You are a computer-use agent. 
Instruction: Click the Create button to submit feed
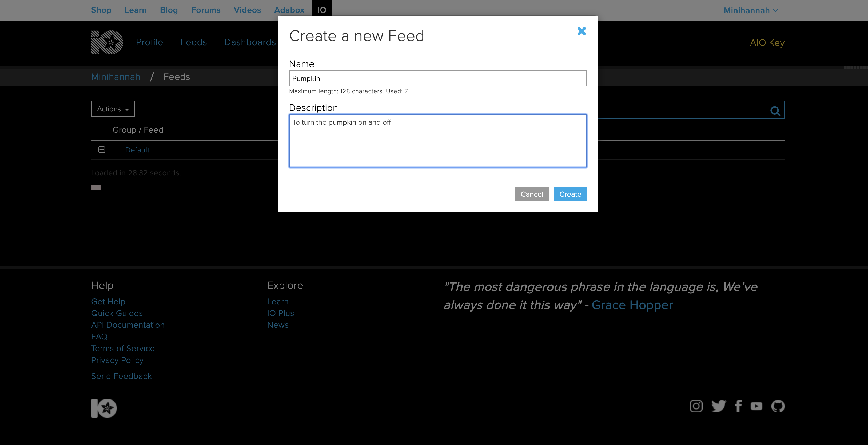(x=570, y=194)
